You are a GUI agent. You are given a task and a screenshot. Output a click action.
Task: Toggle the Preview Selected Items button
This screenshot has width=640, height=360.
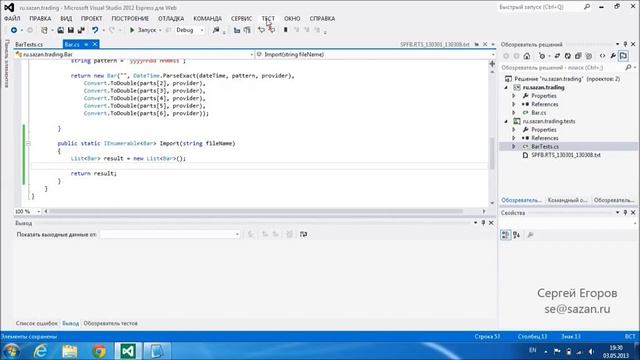(623, 56)
